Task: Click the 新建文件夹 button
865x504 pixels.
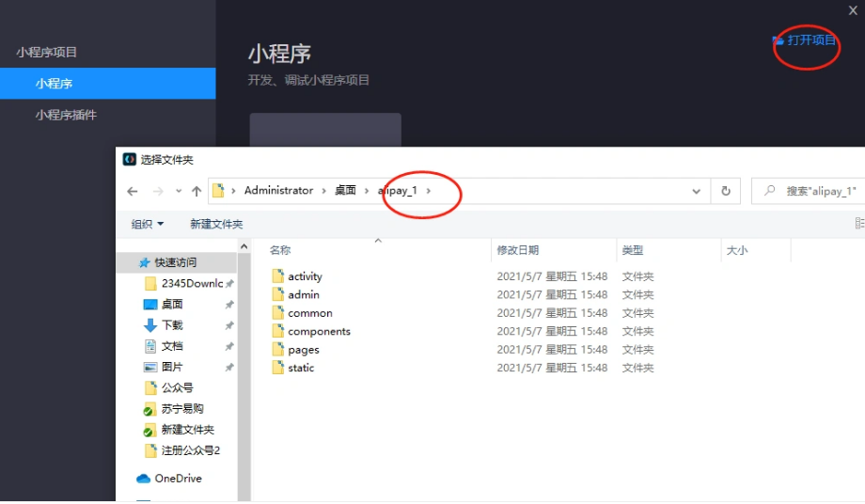Action: [x=216, y=224]
